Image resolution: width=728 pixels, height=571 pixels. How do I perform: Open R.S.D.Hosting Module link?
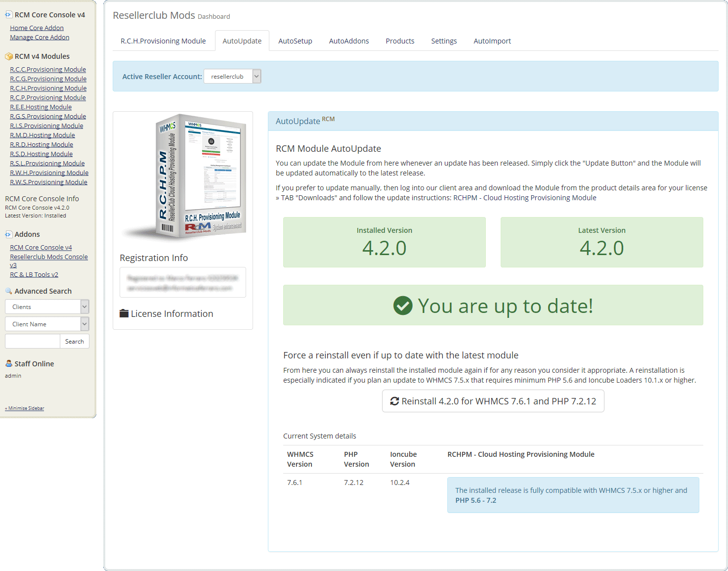[41, 154]
